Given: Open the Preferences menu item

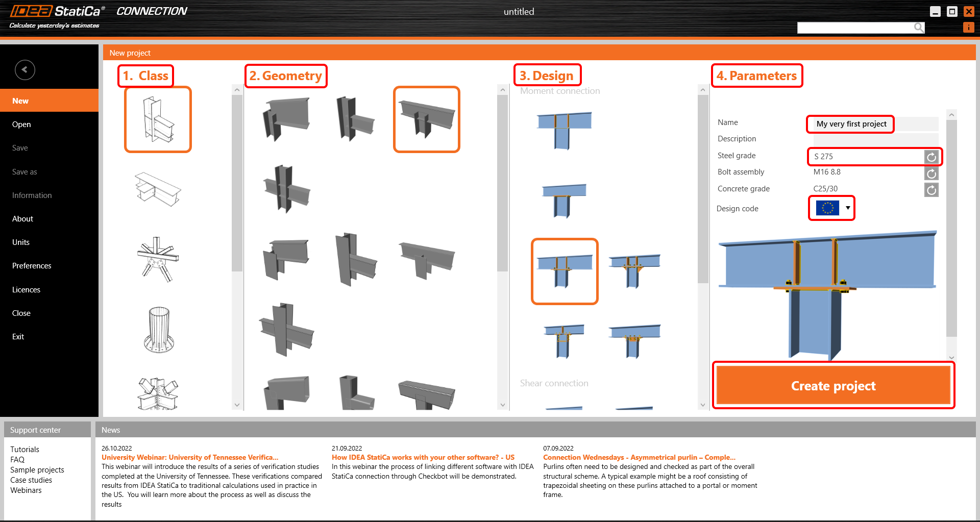Looking at the screenshot, I should [x=32, y=266].
